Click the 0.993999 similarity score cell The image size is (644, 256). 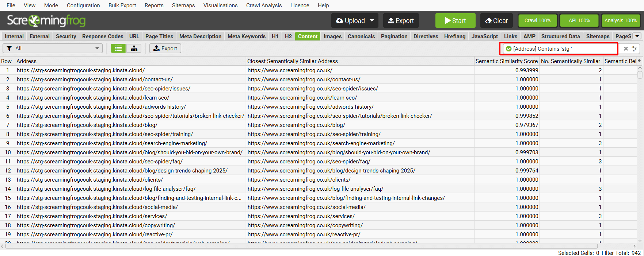tap(507, 70)
